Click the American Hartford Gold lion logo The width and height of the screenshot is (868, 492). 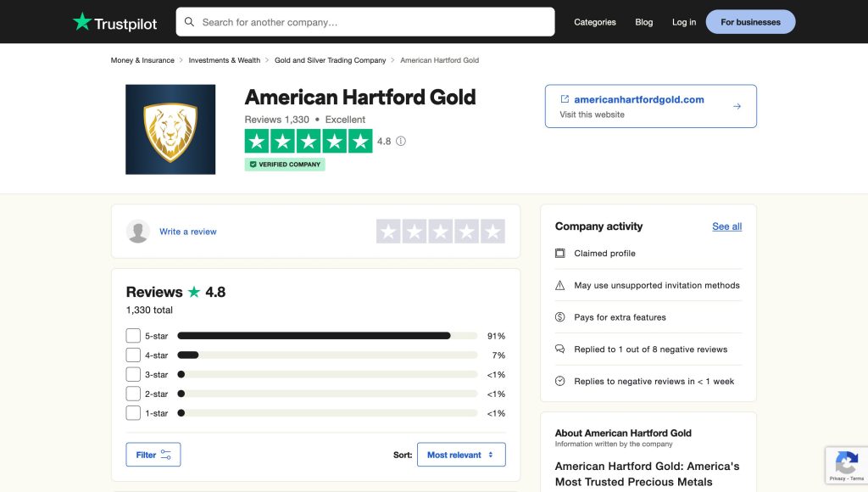[x=170, y=129]
